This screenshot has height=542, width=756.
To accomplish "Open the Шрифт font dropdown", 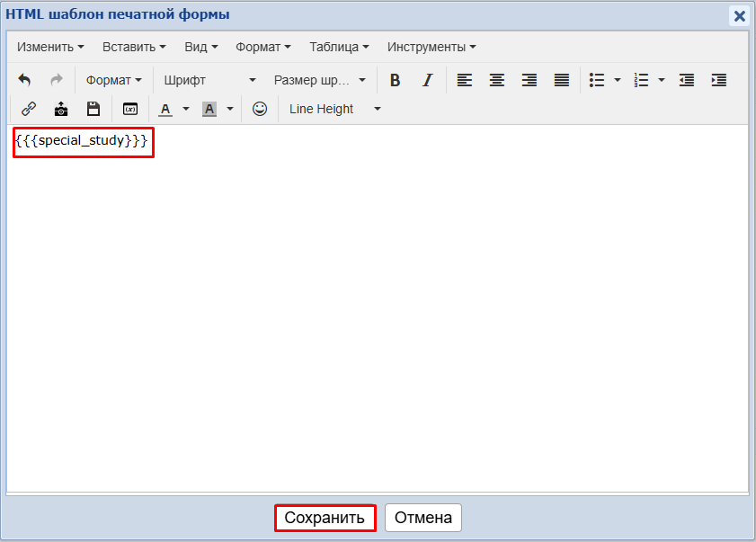I will click(209, 80).
